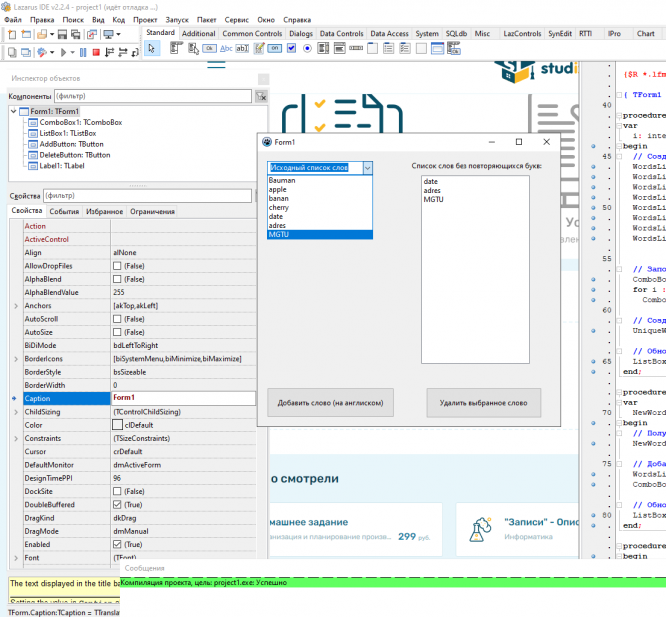Select the arrow selection tool in palette
This screenshot has height=617, width=666.
pyautogui.click(x=152, y=48)
